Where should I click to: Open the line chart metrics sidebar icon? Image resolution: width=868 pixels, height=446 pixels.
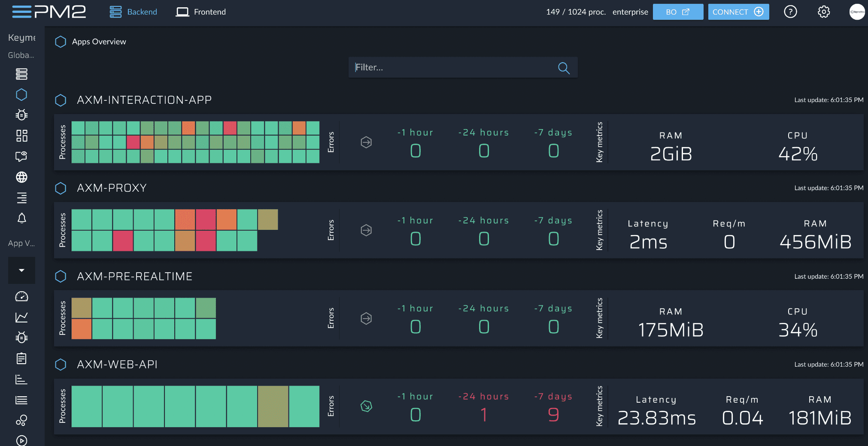click(x=21, y=317)
